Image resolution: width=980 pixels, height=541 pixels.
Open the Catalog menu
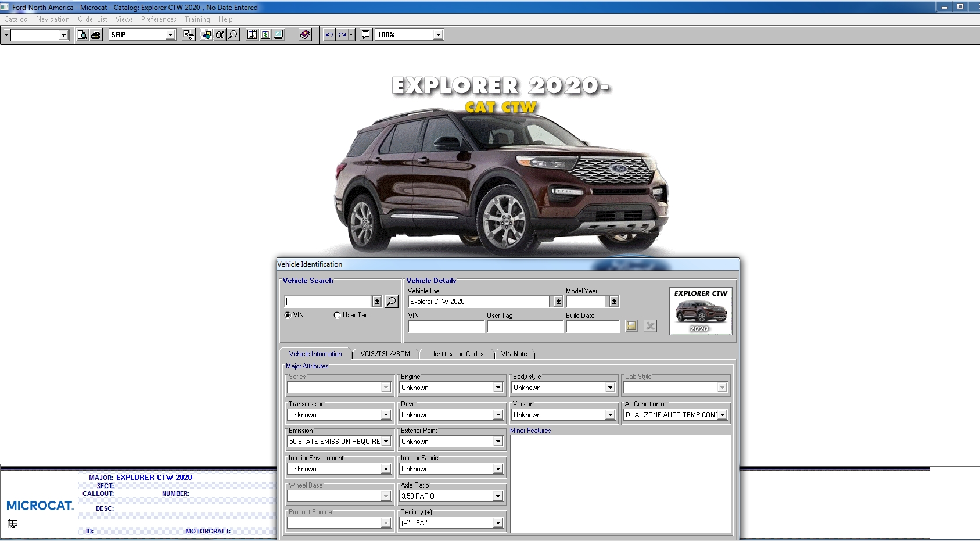click(x=16, y=19)
